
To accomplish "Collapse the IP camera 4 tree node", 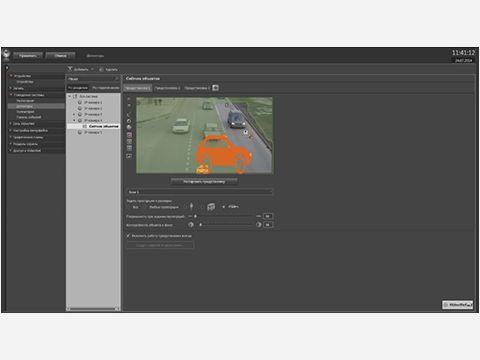I will pos(74,120).
